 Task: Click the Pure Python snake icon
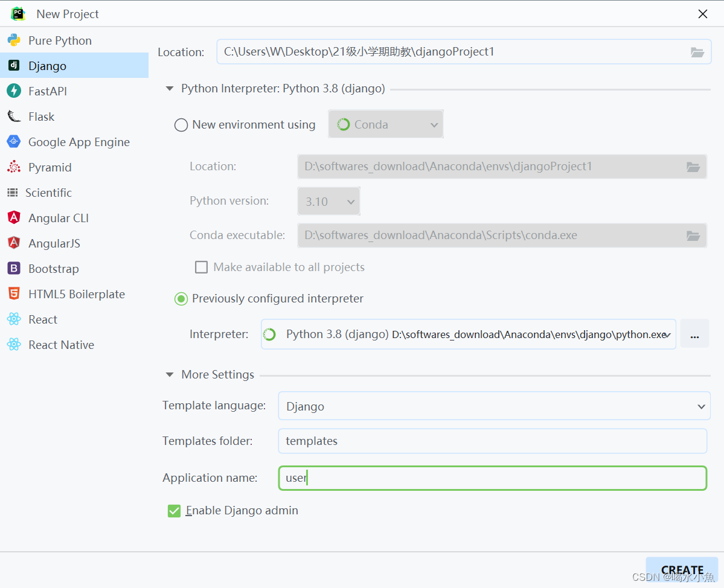[14, 40]
